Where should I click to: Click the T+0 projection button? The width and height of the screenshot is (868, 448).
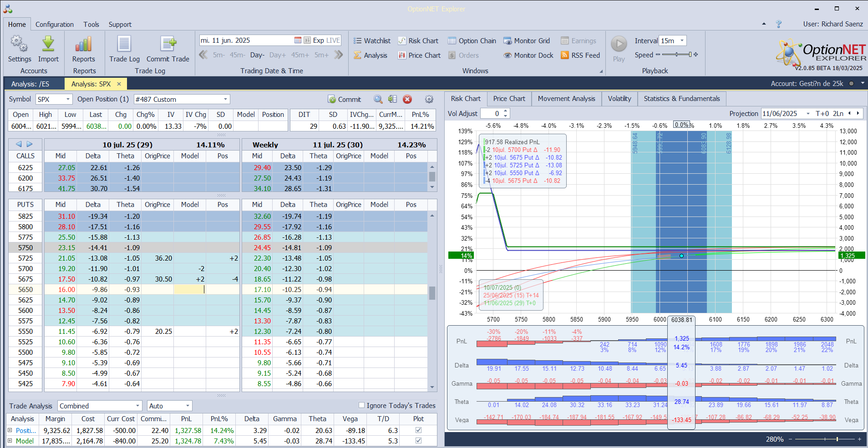click(822, 114)
